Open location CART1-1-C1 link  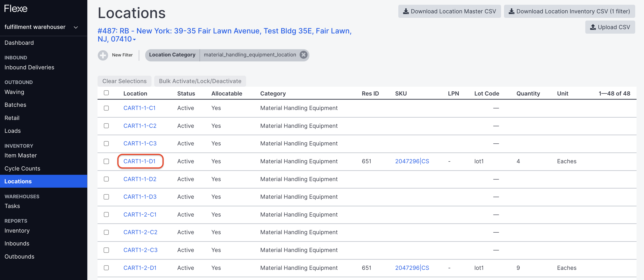tap(140, 108)
